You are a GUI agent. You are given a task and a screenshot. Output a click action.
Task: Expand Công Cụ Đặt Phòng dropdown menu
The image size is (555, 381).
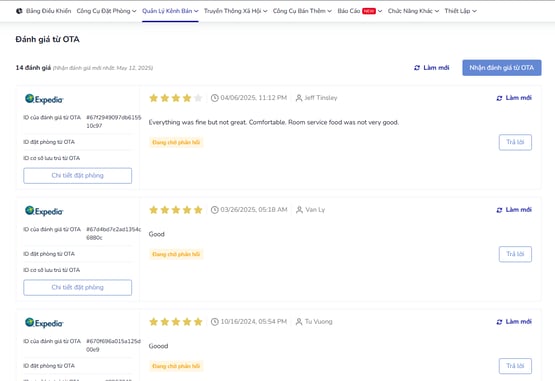[106, 11]
